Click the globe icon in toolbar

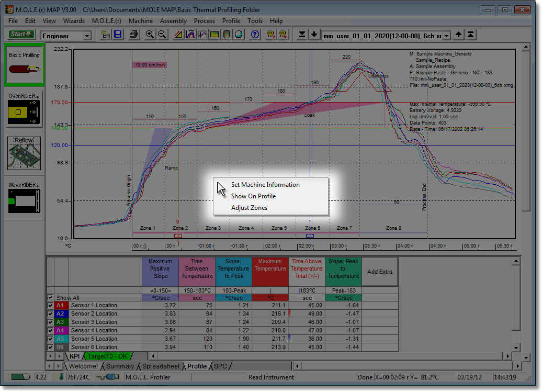click(239, 35)
